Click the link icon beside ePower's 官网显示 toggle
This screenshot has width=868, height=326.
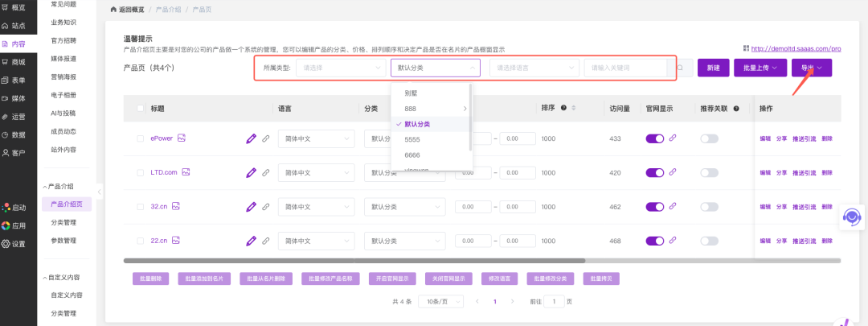click(674, 138)
